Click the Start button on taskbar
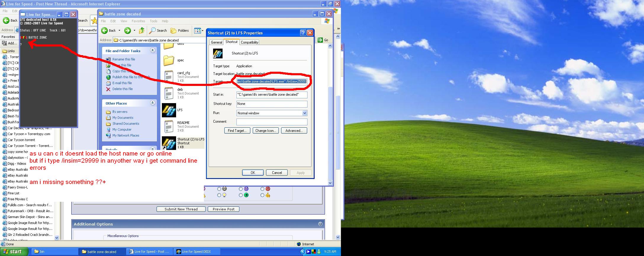 tap(14, 252)
